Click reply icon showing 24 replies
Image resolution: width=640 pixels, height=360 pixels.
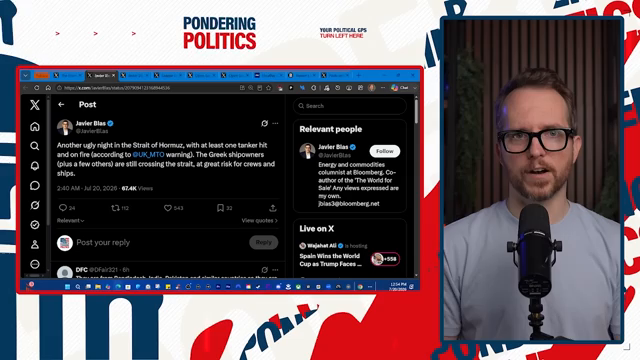(x=67, y=208)
